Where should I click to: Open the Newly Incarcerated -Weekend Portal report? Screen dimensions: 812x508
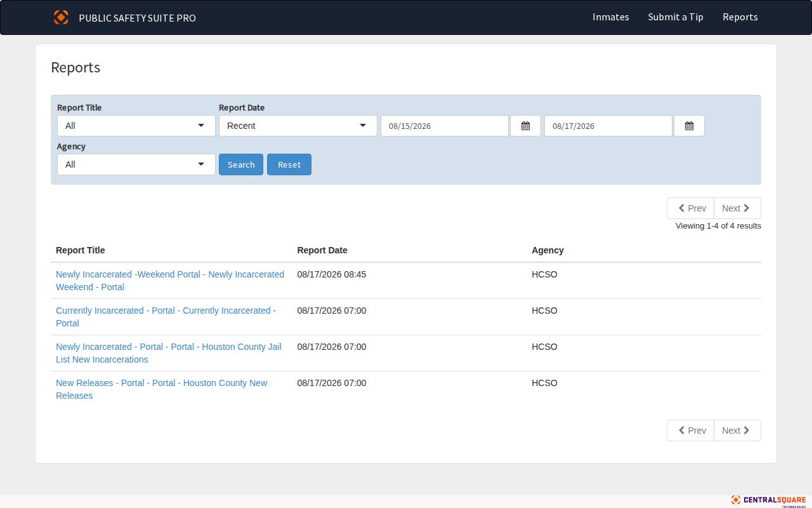170,281
